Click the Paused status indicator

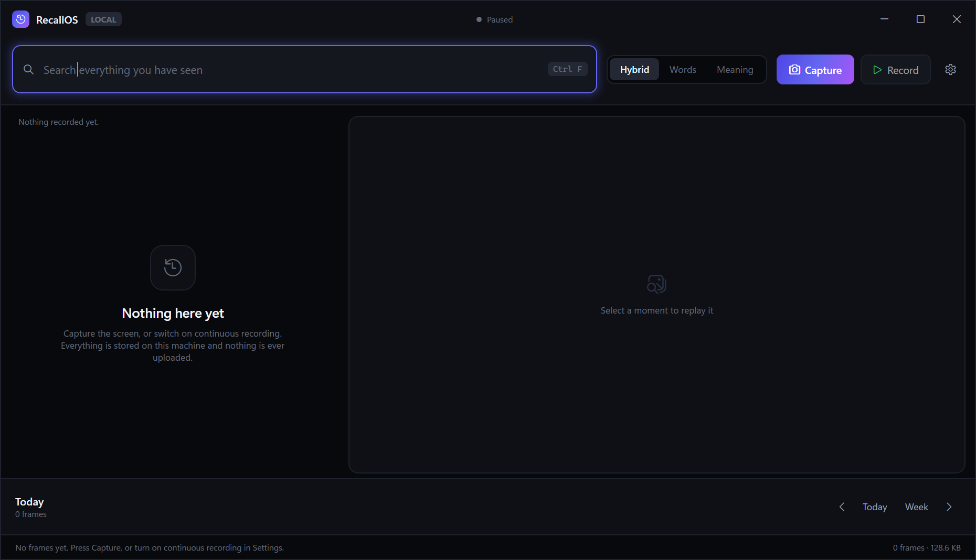494,19
